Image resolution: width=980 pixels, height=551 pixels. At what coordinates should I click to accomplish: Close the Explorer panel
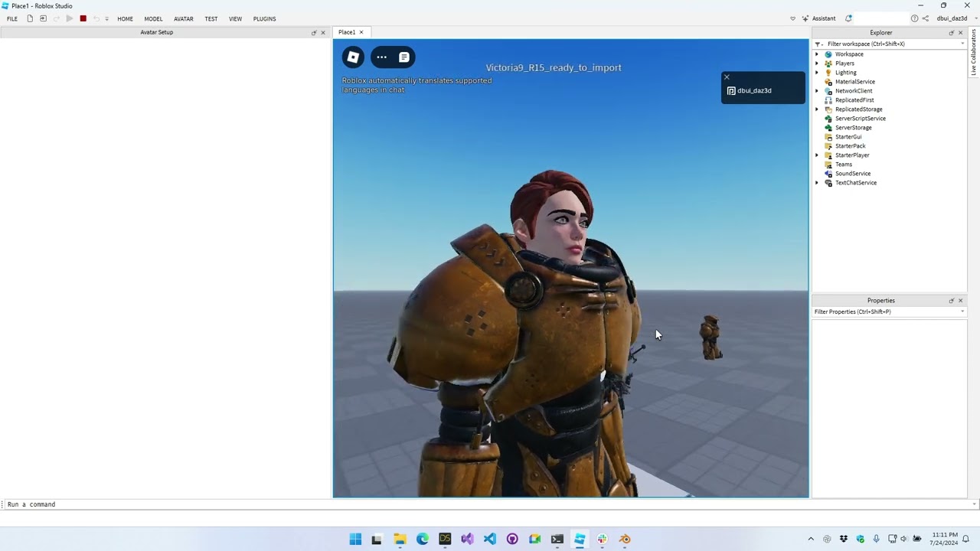click(x=961, y=32)
